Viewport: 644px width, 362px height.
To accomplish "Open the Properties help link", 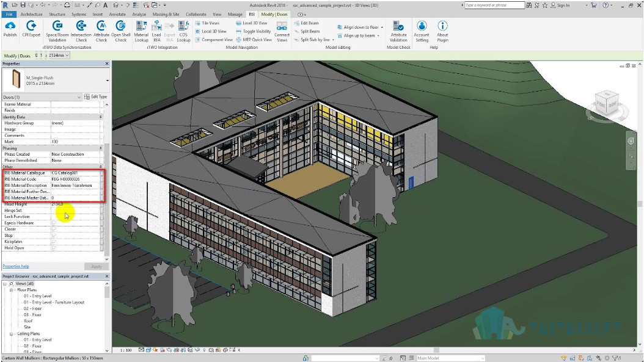I will 16,266.
